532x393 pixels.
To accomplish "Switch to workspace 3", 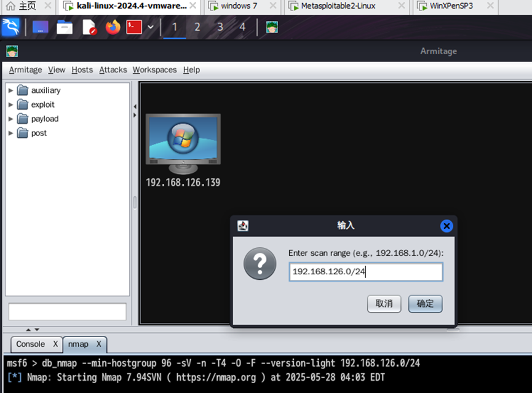I will tap(220, 27).
